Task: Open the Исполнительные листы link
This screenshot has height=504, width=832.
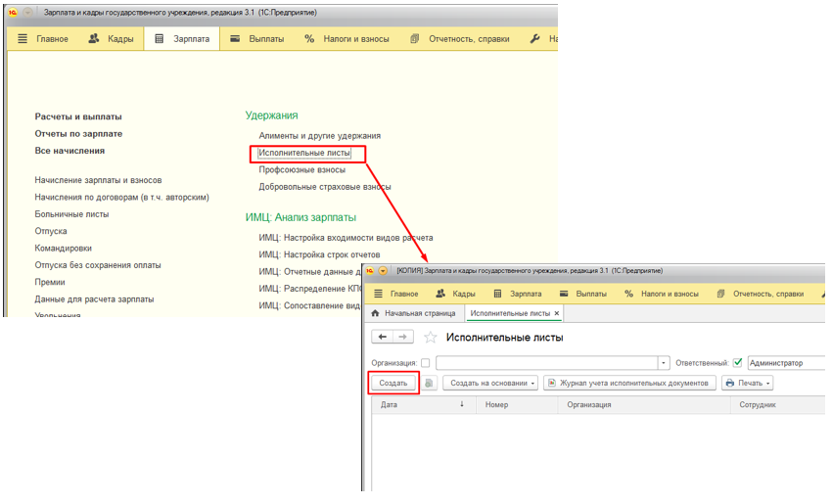Action: (x=303, y=153)
